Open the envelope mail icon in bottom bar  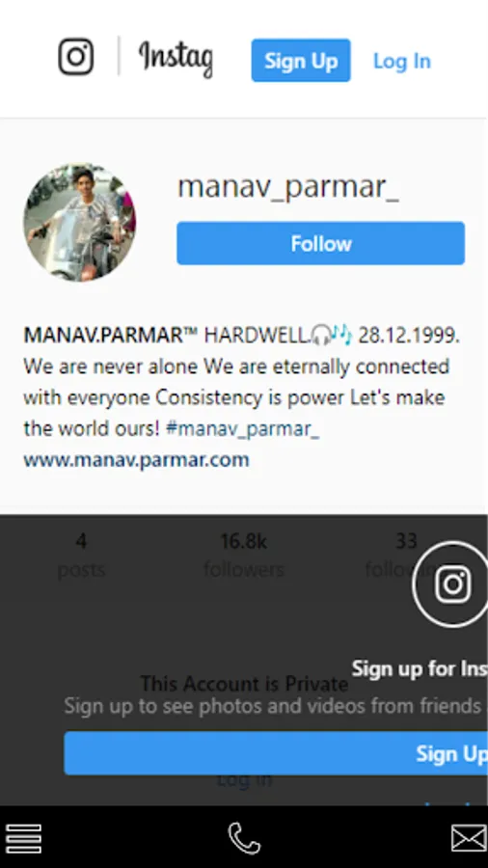469,838
